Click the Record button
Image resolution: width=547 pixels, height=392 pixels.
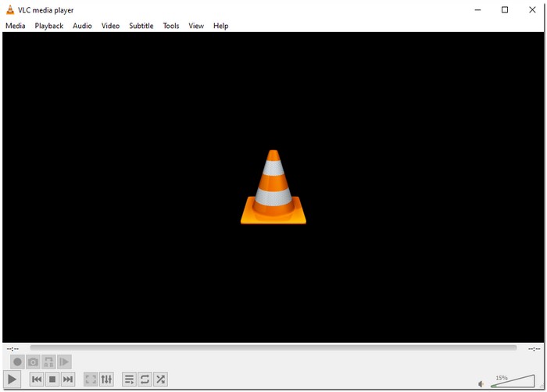[17, 362]
